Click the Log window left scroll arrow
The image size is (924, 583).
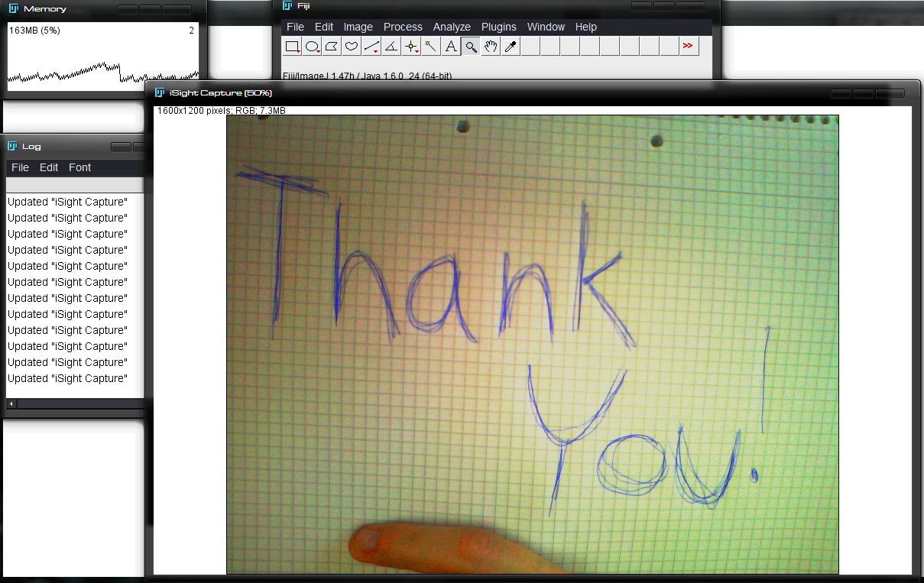click(11, 403)
